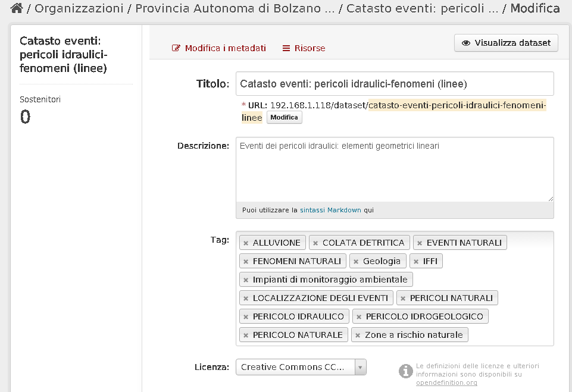Remove the COLATA DETRITICA tag
The height and width of the screenshot is (392, 572).
tap(315, 243)
